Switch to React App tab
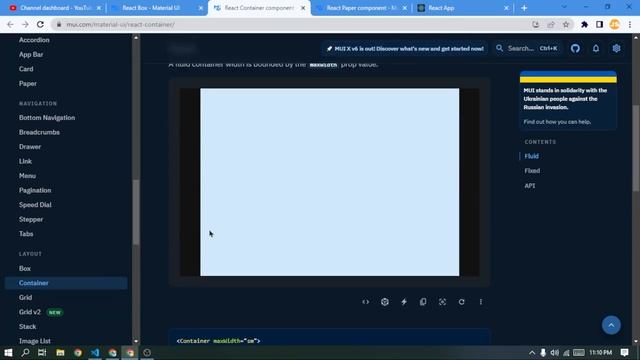Image resolution: width=640 pixels, height=360 pixels. 463,8
